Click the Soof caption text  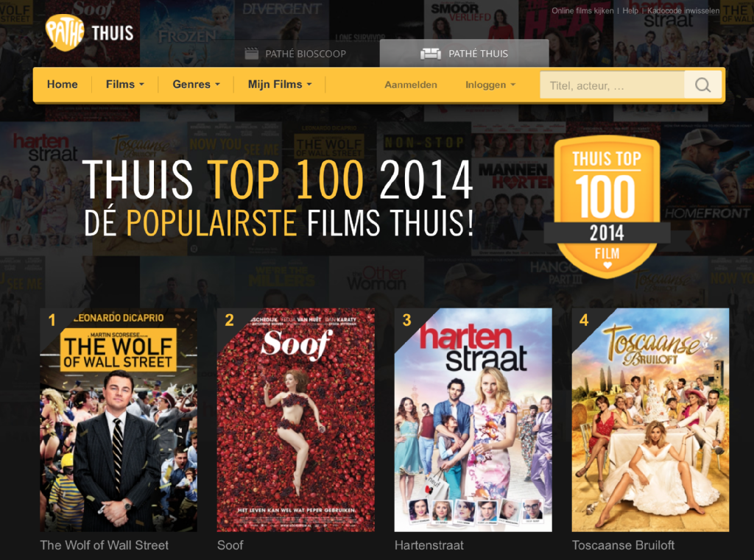(230, 545)
